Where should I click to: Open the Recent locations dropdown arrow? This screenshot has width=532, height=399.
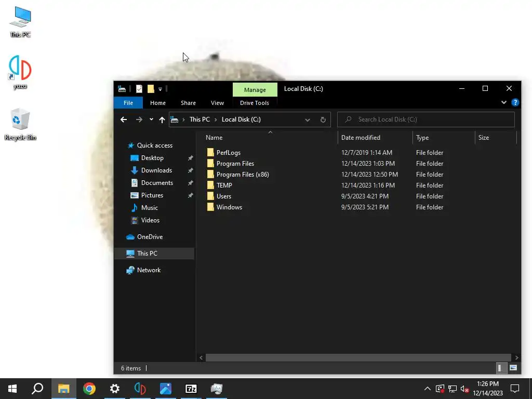click(x=151, y=119)
